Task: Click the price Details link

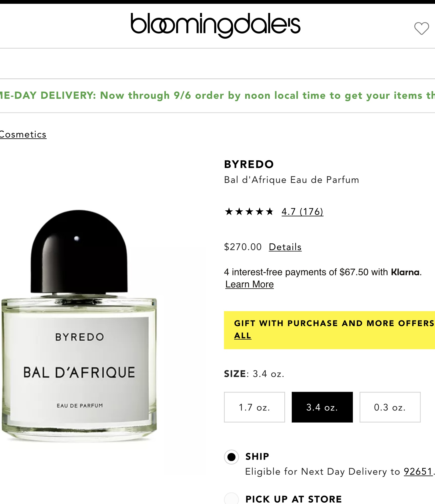Action: tap(285, 247)
